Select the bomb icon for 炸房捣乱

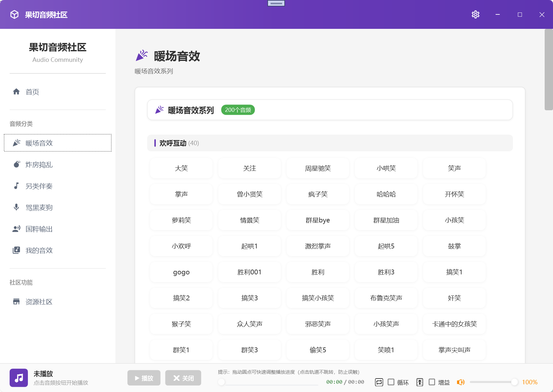pyautogui.click(x=16, y=164)
